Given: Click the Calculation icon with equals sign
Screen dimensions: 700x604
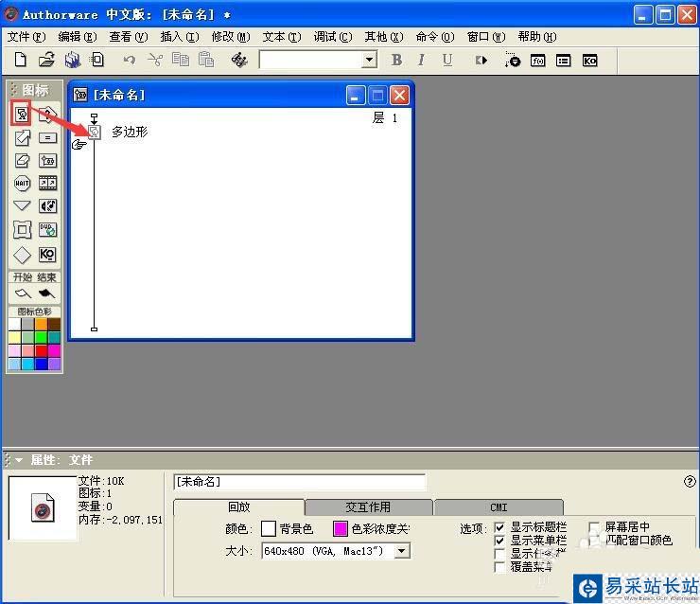Looking at the screenshot, I should click(47, 138).
